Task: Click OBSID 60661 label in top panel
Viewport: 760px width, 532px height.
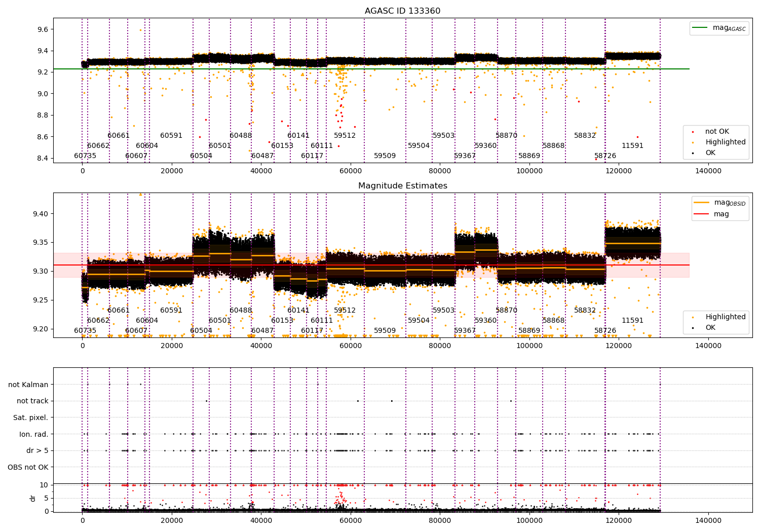Action: (119, 135)
